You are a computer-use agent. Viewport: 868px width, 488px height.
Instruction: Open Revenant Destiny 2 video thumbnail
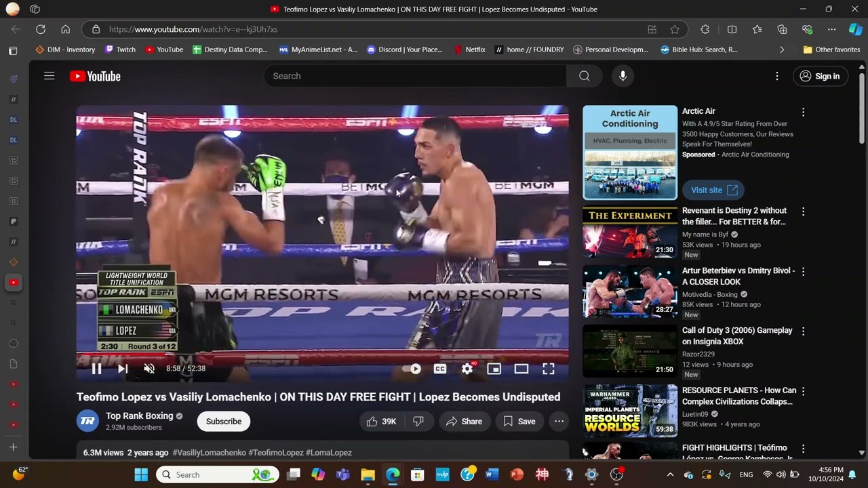pyautogui.click(x=630, y=232)
